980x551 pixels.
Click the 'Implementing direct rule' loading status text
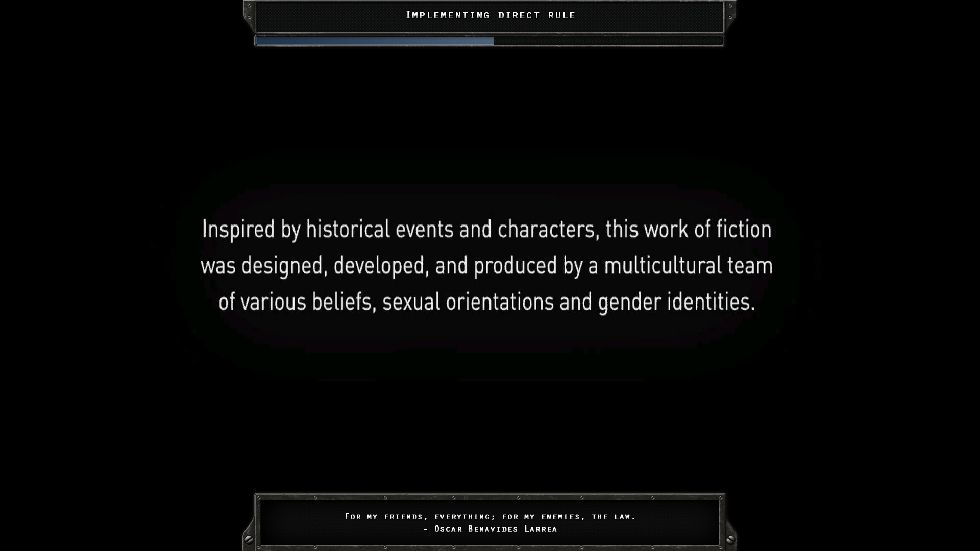coord(490,15)
